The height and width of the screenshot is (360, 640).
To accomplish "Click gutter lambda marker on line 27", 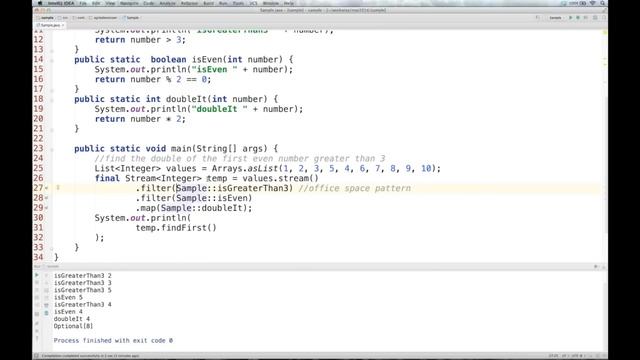I will click(x=47, y=188).
